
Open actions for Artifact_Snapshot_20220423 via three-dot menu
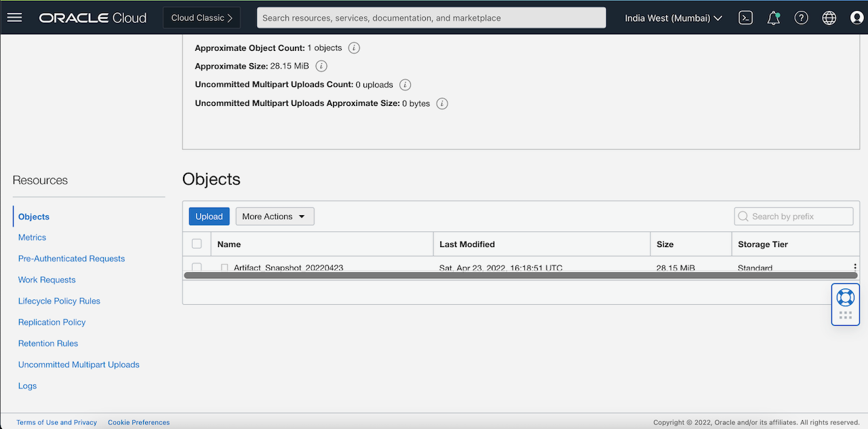pyautogui.click(x=854, y=267)
